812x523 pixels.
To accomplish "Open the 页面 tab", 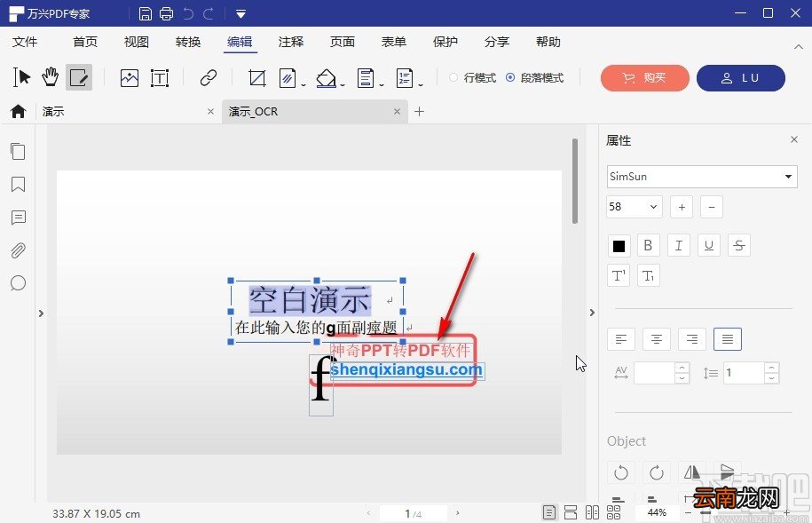I will 343,42.
